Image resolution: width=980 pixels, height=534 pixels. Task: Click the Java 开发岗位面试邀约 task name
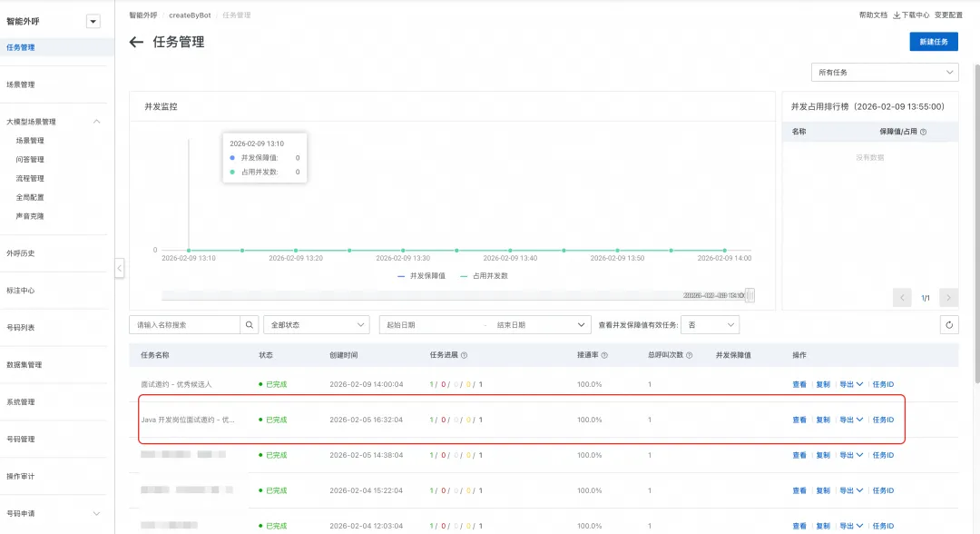click(x=188, y=420)
